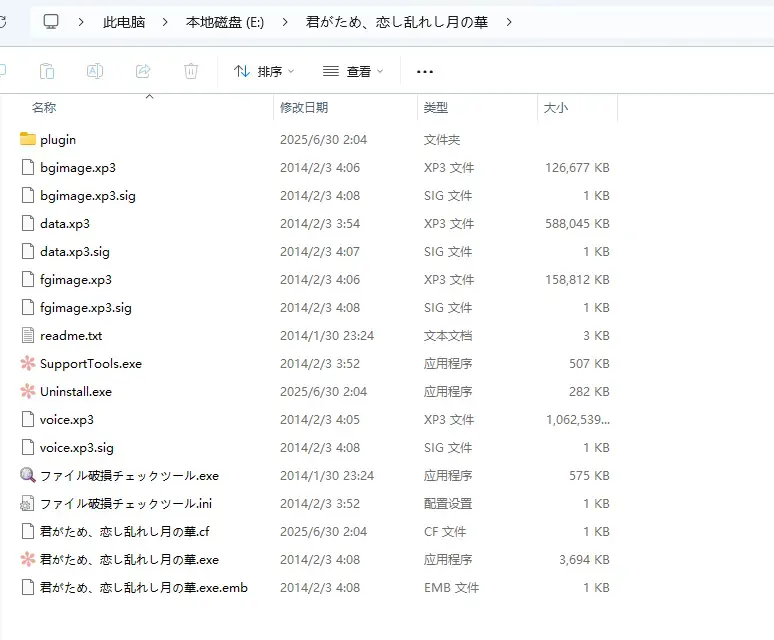Viewport: 774px width, 640px height.
Task: Click the bgimage.xp3 file name
Action: coord(78,168)
